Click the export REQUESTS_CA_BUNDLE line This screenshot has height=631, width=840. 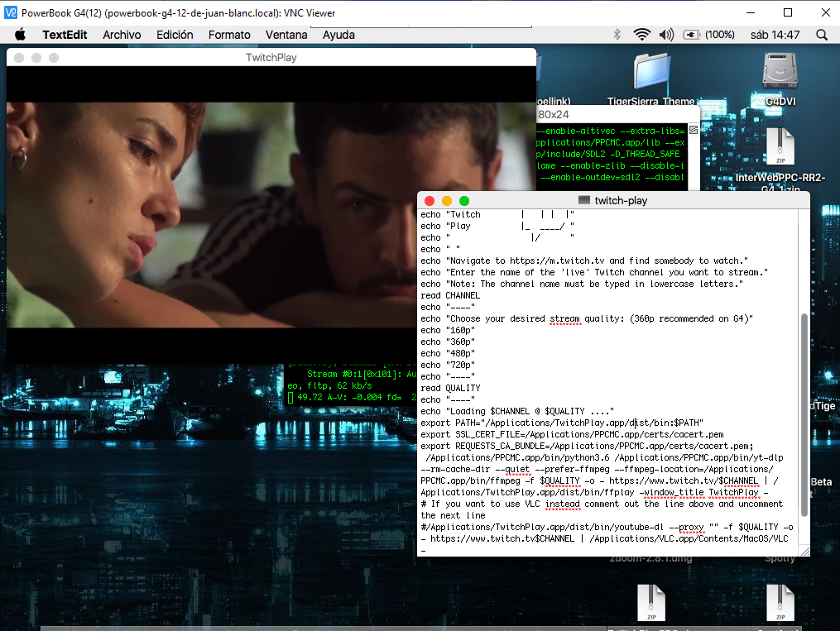point(587,446)
